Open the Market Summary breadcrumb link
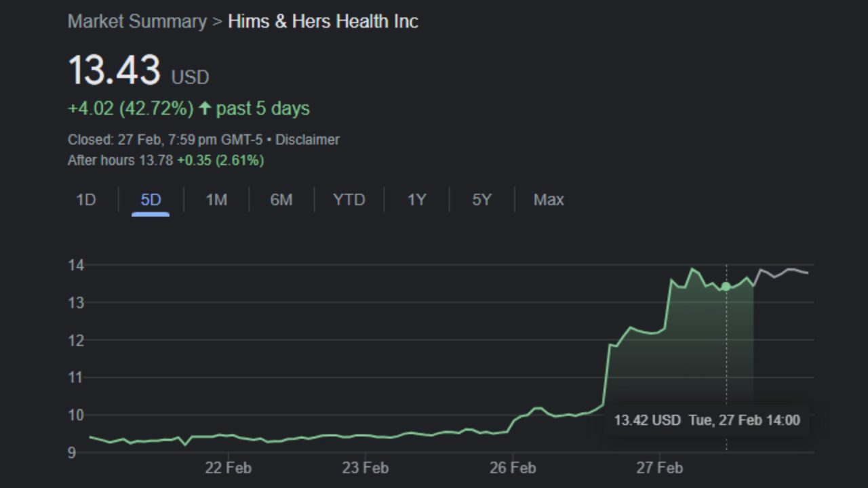The width and height of the screenshot is (868, 488). coord(137,21)
